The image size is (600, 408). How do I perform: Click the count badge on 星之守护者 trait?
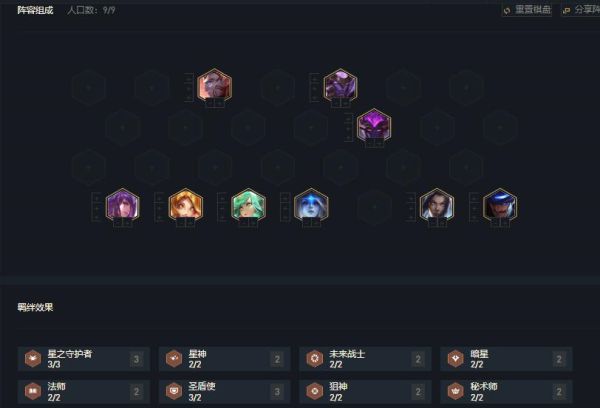(x=136, y=359)
